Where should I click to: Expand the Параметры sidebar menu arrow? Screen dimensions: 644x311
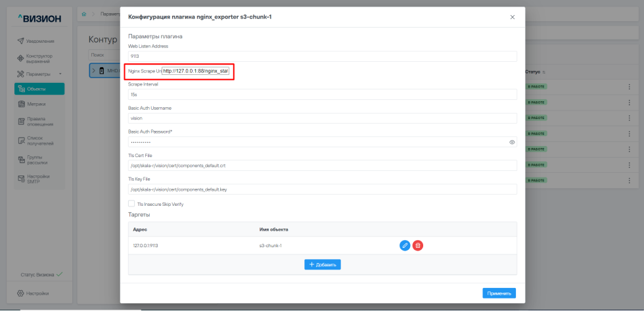coord(60,74)
